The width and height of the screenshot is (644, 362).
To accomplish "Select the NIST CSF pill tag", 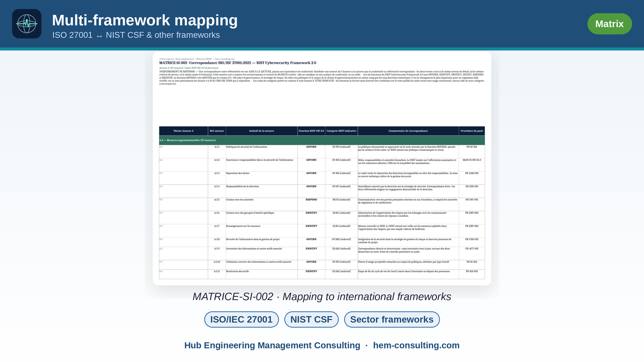I will [312, 319].
